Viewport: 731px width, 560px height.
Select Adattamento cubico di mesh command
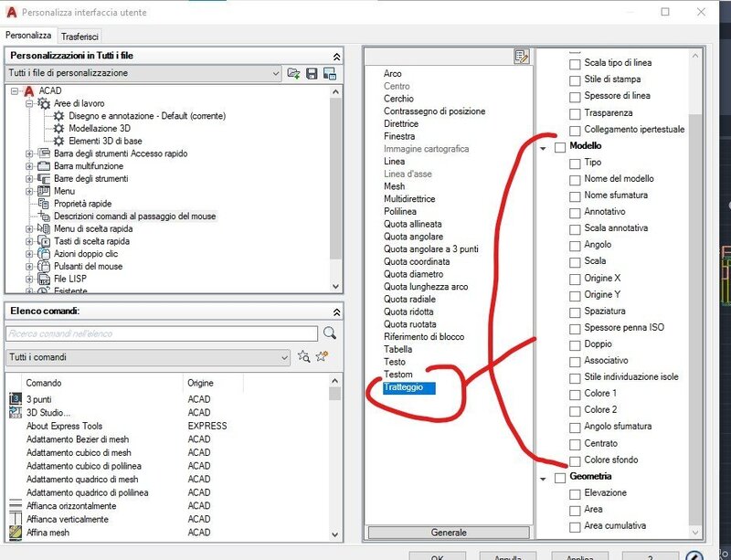(79, 452)
